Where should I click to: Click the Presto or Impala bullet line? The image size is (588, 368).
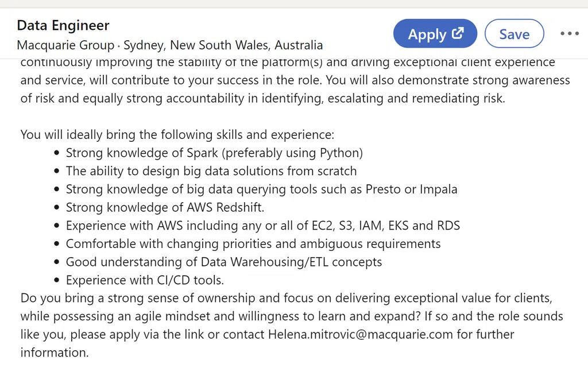click(x=261, y=189)
